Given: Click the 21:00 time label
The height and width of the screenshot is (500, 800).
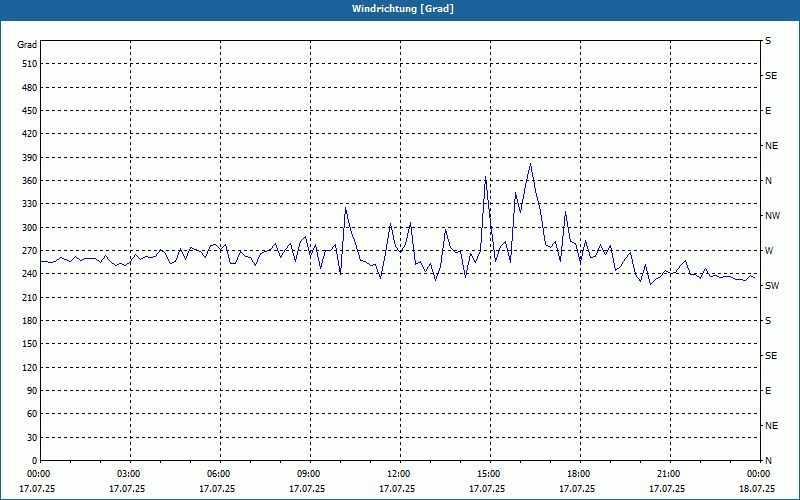Looking at the screenshot, I should (667, 474).
